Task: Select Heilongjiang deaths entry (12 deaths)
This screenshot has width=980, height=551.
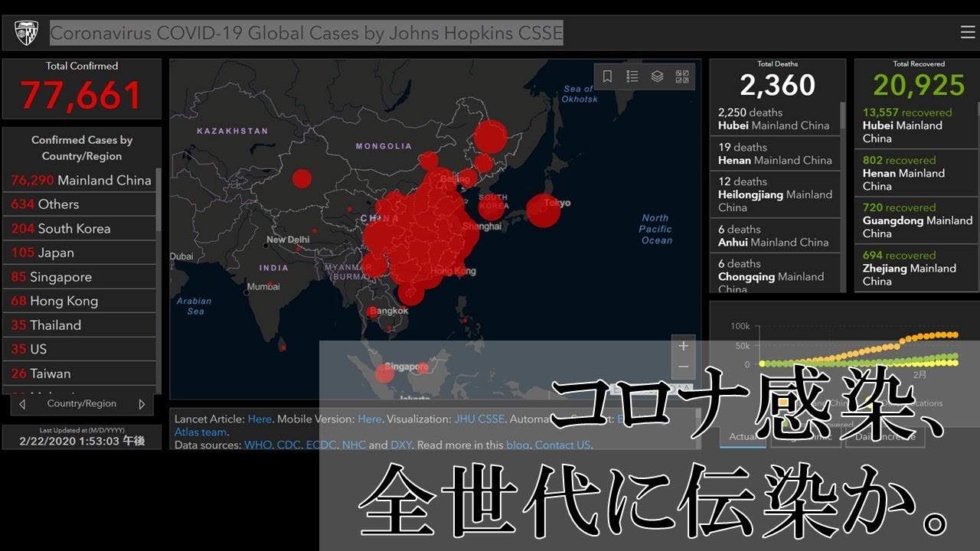Action: pos(775,194)
